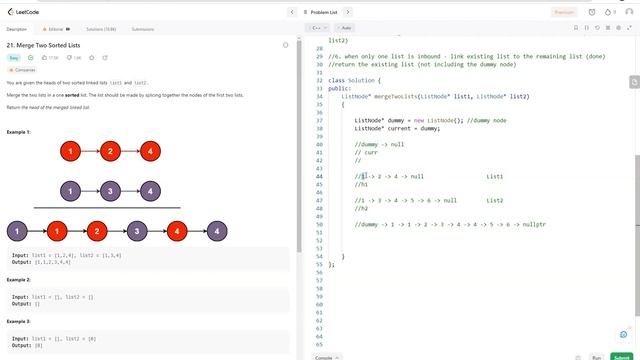
Task: Click the Example 2 input text
Action: (x=53, y=297)
